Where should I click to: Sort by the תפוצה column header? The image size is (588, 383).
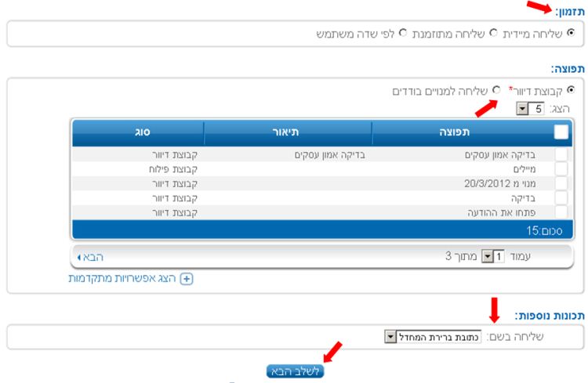pyautogui.click(x=463, y=132)
